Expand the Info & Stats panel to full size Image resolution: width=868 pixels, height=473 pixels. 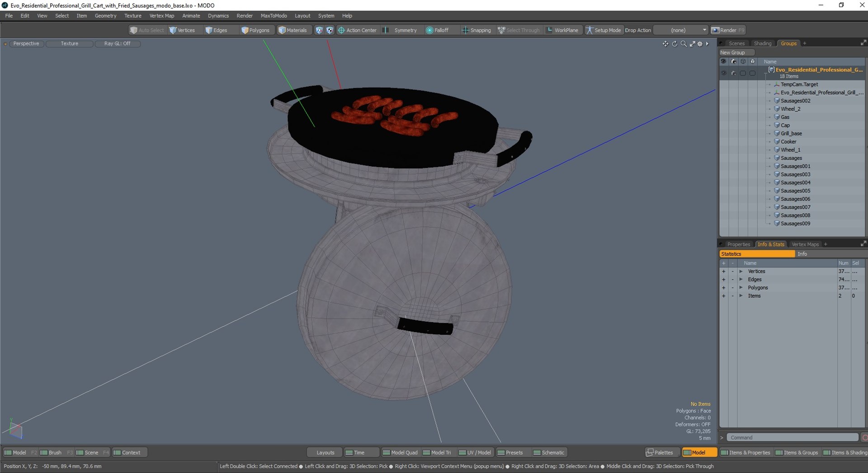[x=863, y=244]
